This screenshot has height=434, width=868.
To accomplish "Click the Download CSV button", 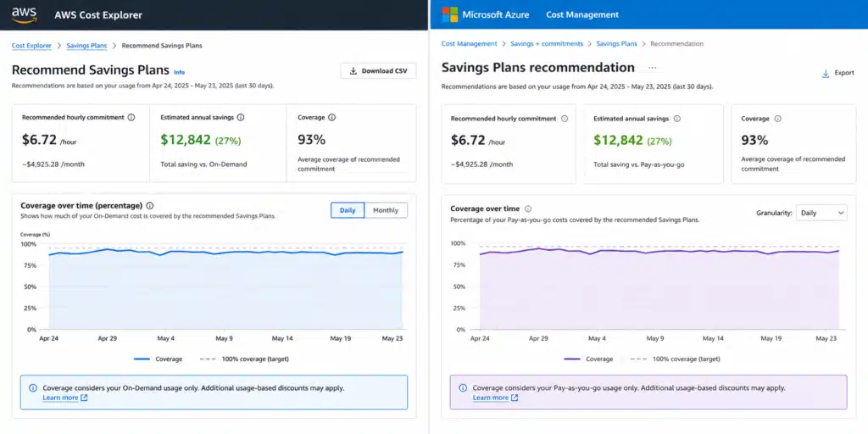I will [x=378, y=71].
